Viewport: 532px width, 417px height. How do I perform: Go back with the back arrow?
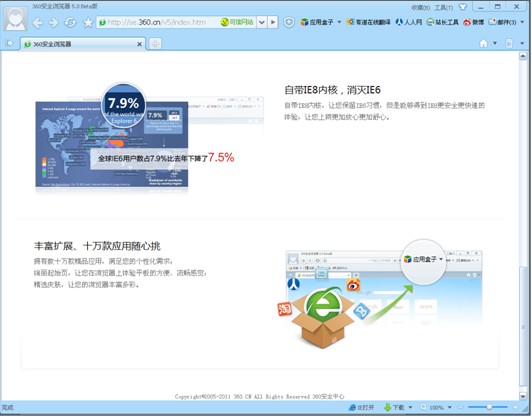pos(37,23)
